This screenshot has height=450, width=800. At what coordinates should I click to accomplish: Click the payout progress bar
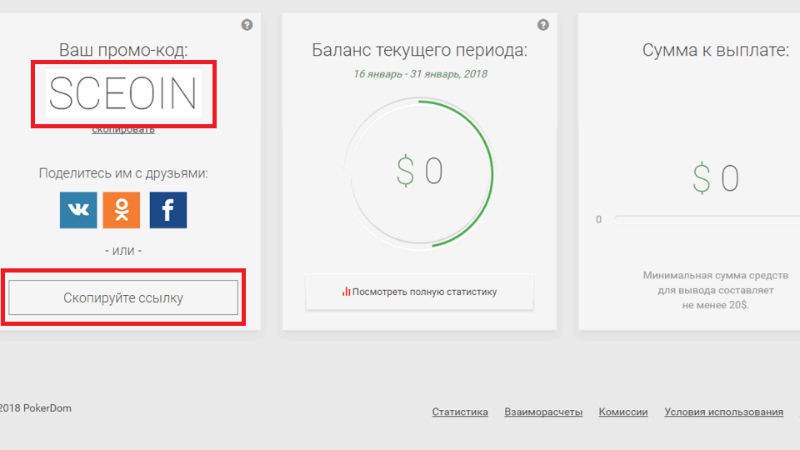click(707, 218)
